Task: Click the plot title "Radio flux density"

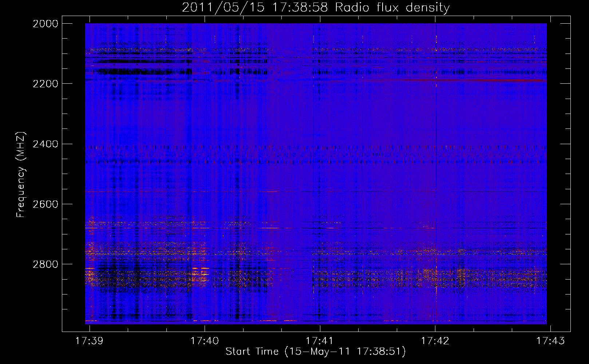Action: click(x=392, y=8)
